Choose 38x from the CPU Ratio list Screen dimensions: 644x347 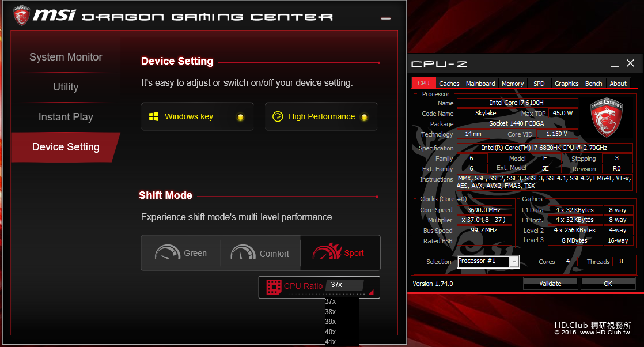click(x=330, y=312)
